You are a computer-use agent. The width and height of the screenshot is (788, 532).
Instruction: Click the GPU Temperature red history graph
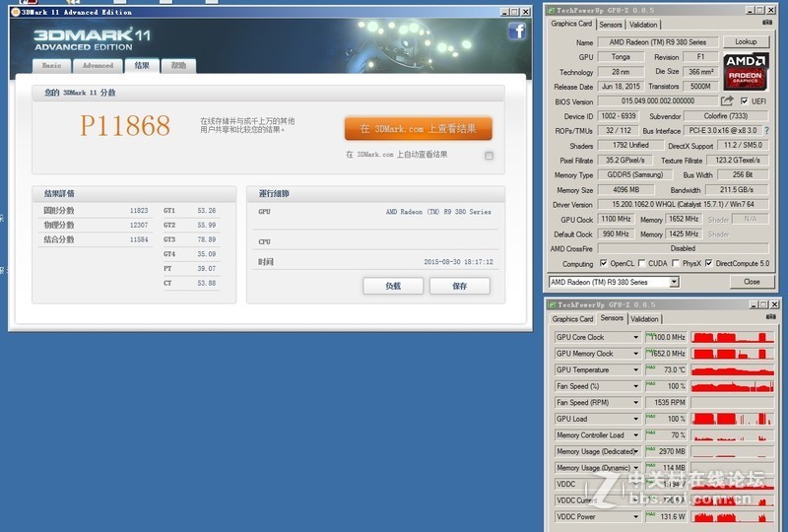tap(733, 370)
